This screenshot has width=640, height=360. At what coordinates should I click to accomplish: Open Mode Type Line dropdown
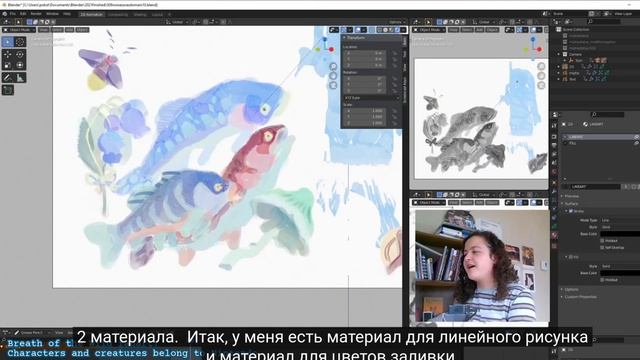(620, 220)
